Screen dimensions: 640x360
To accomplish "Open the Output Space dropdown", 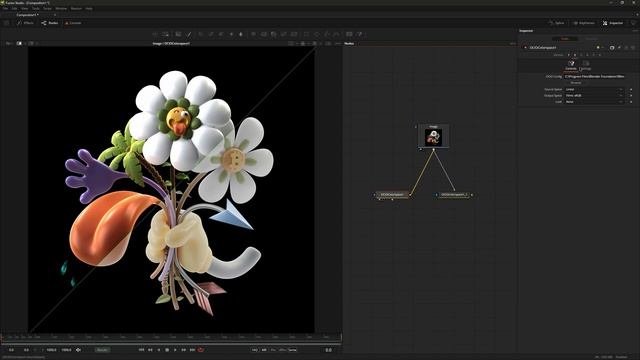I will tap(594, 96).
